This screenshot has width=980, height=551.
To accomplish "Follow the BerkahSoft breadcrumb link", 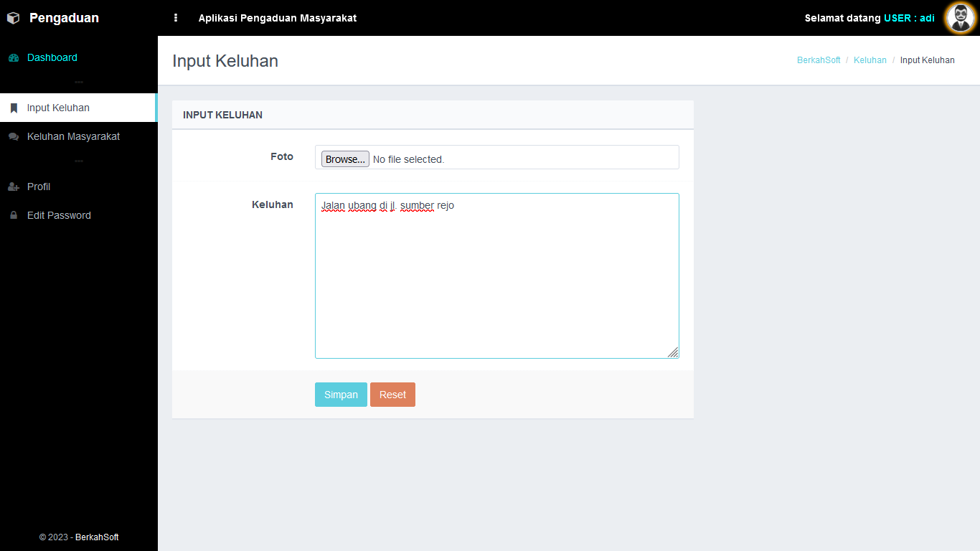I will click(x=819, y=60).
